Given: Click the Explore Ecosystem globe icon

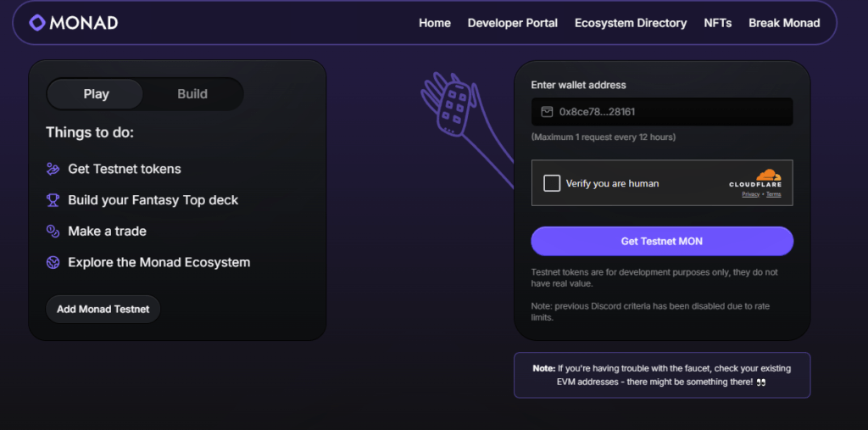Looking at the screenshot, I should tap(53, 262).
